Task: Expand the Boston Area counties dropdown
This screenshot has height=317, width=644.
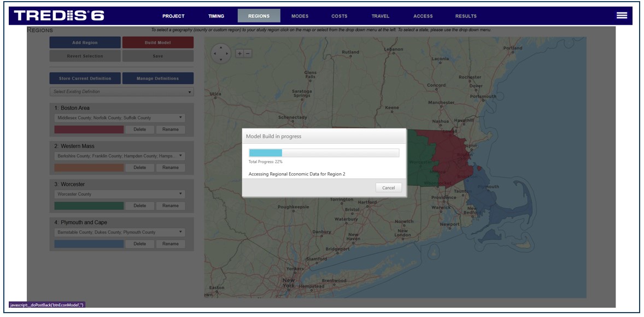Action: coord(120,118)
